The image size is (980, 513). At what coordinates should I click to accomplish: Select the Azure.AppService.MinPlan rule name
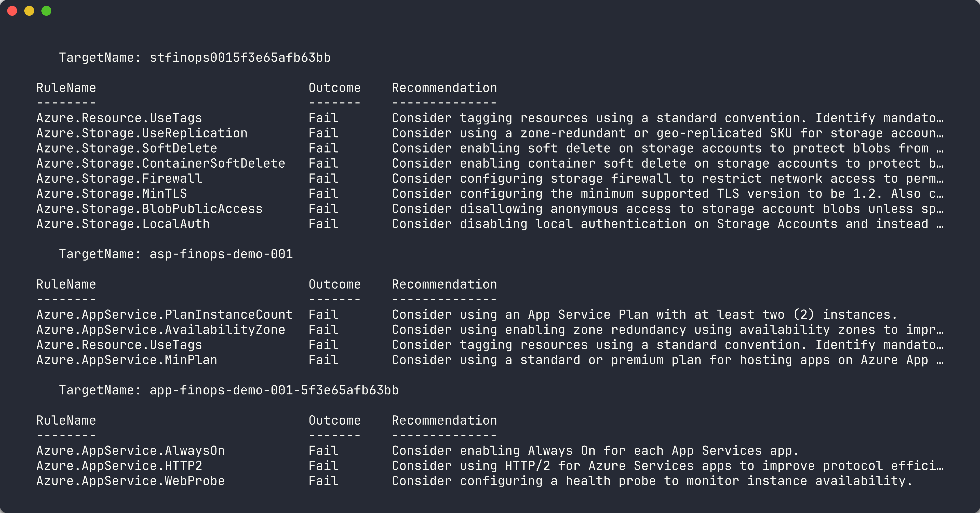pyautogui.click(x=127, y=360)
